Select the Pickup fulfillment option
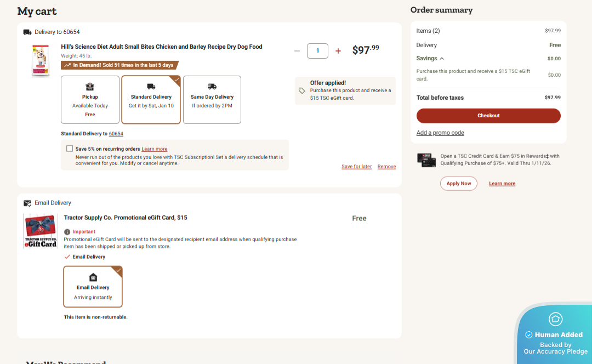The height and width of the screenshot is (364, 592). coord(90,100)
